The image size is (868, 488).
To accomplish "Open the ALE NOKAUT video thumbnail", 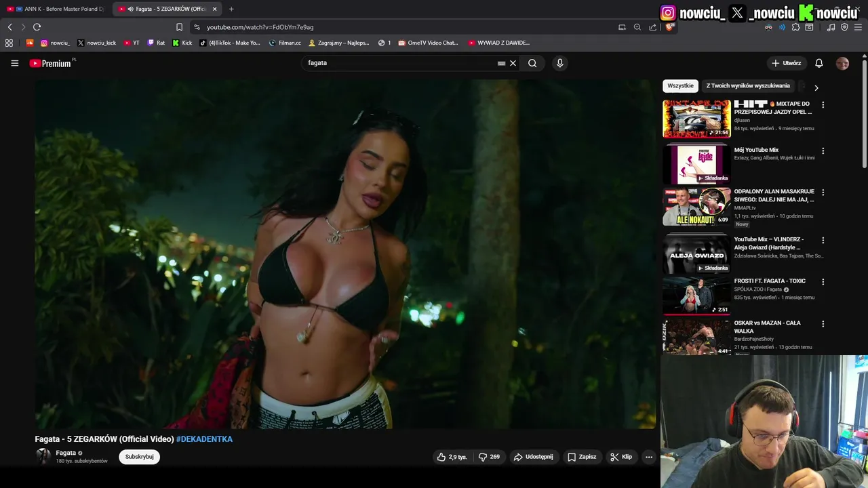I will [696, 207].
